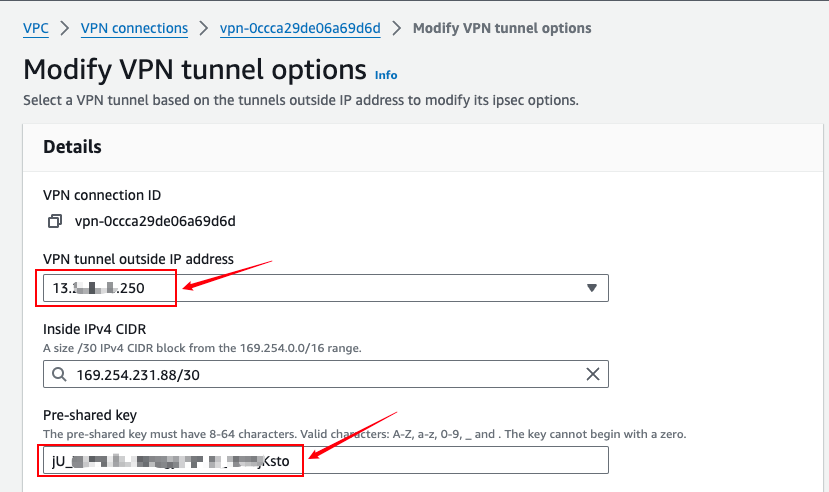Click the chevron separator after VPN connections breadcrumb
829x492 pixels.
click(204, 28)
